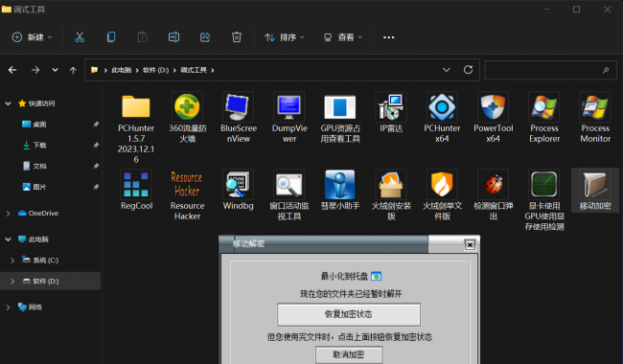The image size is (623, 364).
Task: Go forward with the right arrow
Action: 35,70
